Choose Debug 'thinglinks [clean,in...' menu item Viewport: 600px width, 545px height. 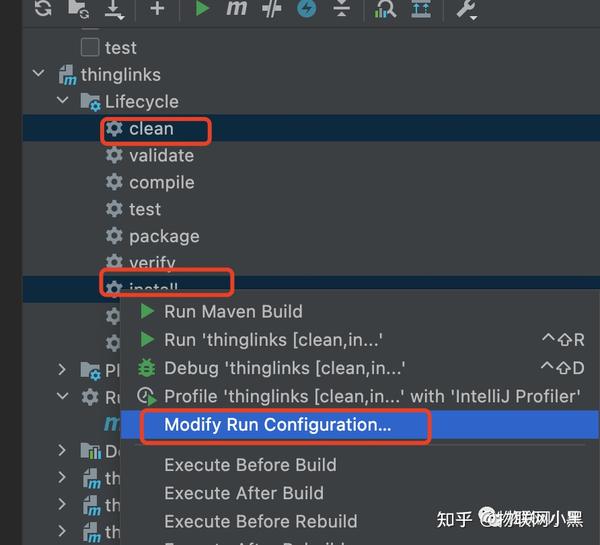(x=360, y=368)
